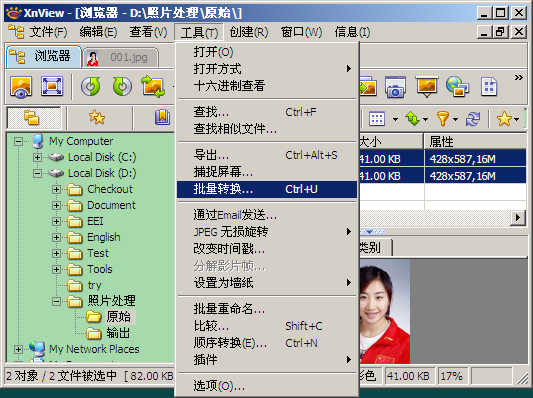Select the 原始 folder in tree
533x398 pixels.
click(x=118, y=317)
